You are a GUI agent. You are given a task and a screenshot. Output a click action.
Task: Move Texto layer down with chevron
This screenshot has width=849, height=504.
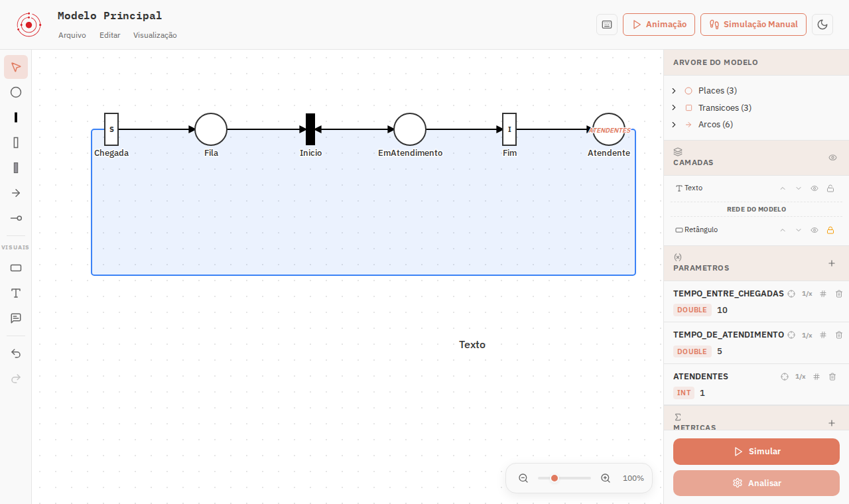[799, 188]
